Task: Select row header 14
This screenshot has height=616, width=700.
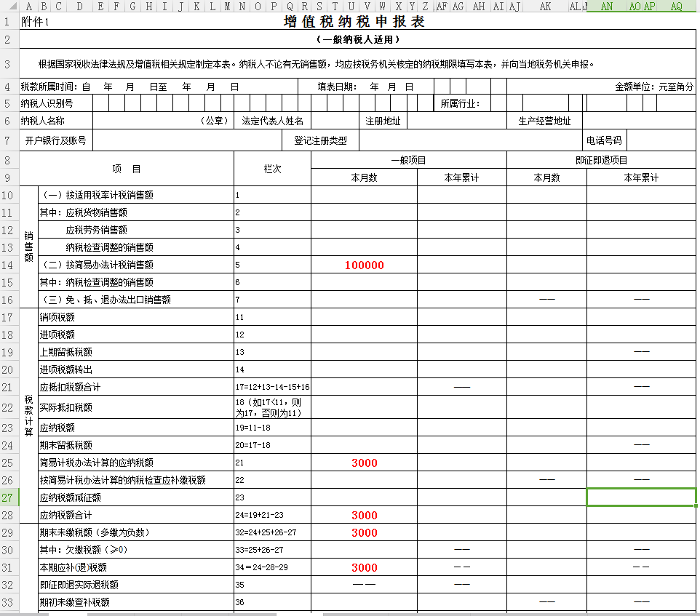Action: (x=9, y=265)
